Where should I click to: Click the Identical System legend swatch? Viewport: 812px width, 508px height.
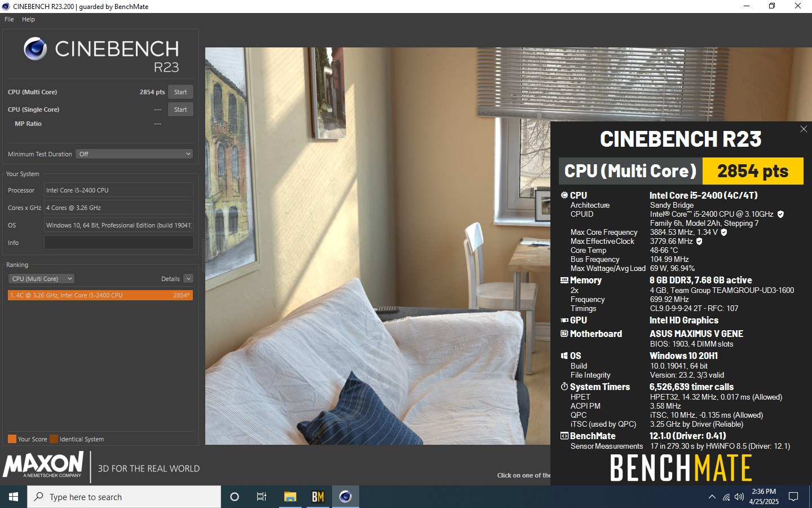click(x=54, y=439)
